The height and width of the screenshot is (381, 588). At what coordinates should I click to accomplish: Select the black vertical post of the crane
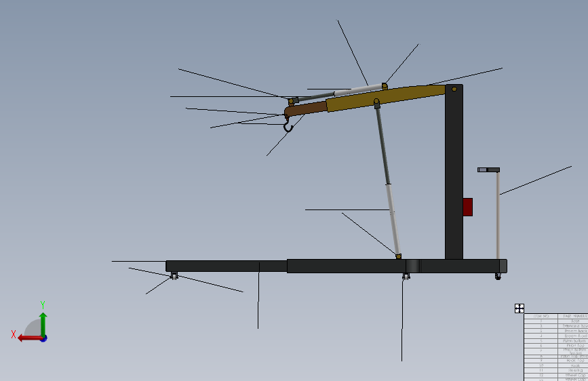pyautogui.click(x=454, y=172)
